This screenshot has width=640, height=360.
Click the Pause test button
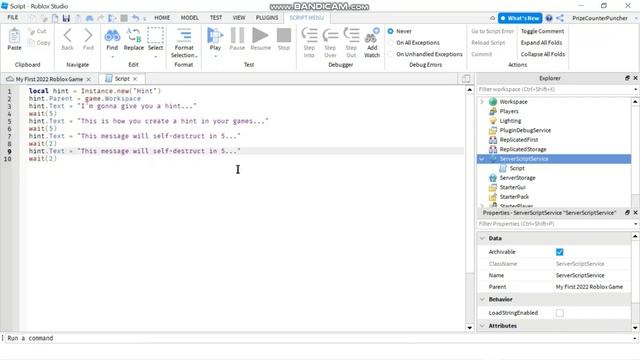pos(237,36)
